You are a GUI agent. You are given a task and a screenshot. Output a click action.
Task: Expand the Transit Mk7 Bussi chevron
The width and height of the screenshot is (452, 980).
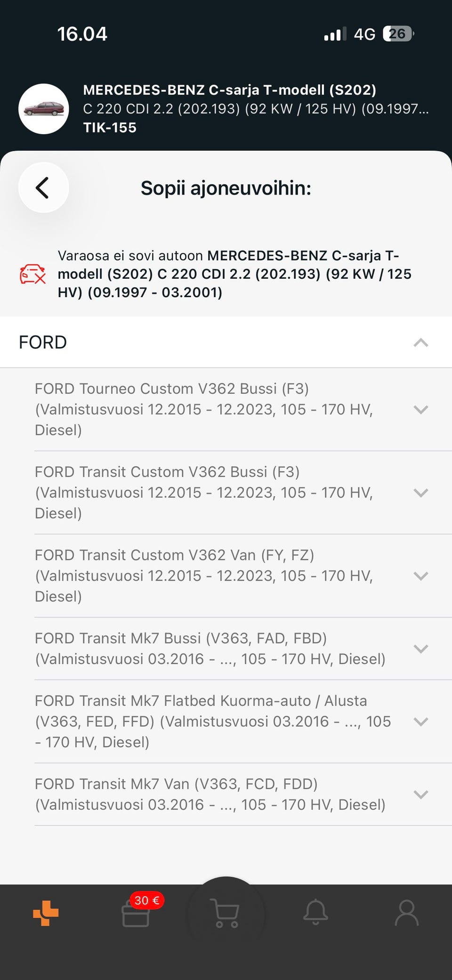(420, 648)
